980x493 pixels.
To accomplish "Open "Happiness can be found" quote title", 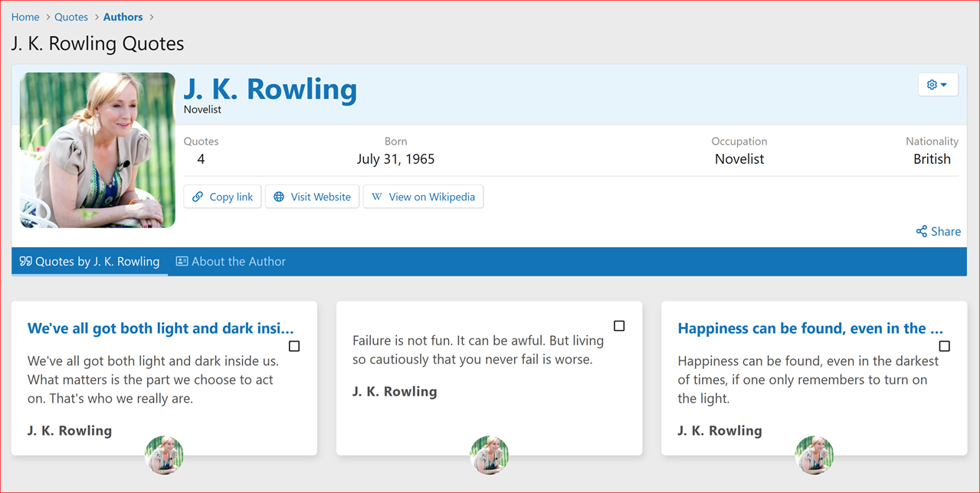I will point(811,328).
